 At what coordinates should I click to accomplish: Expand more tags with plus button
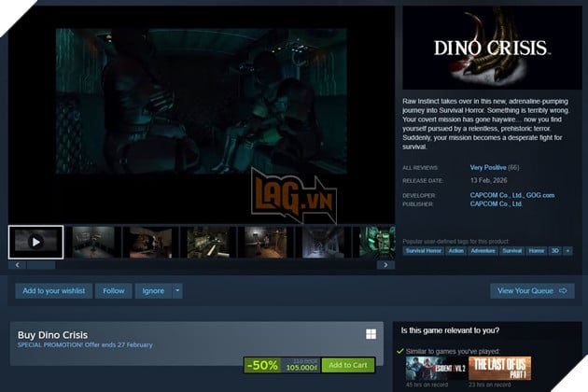(567, 250)
